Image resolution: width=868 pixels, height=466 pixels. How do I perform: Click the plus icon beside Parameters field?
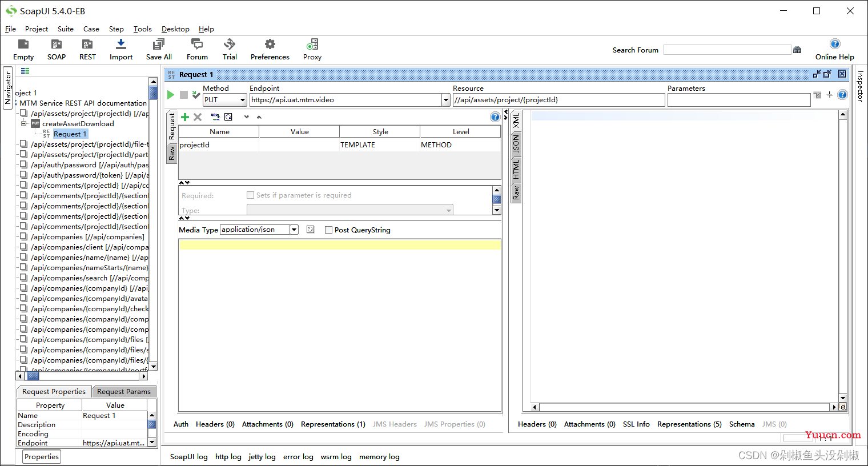(x=830, y=95)
